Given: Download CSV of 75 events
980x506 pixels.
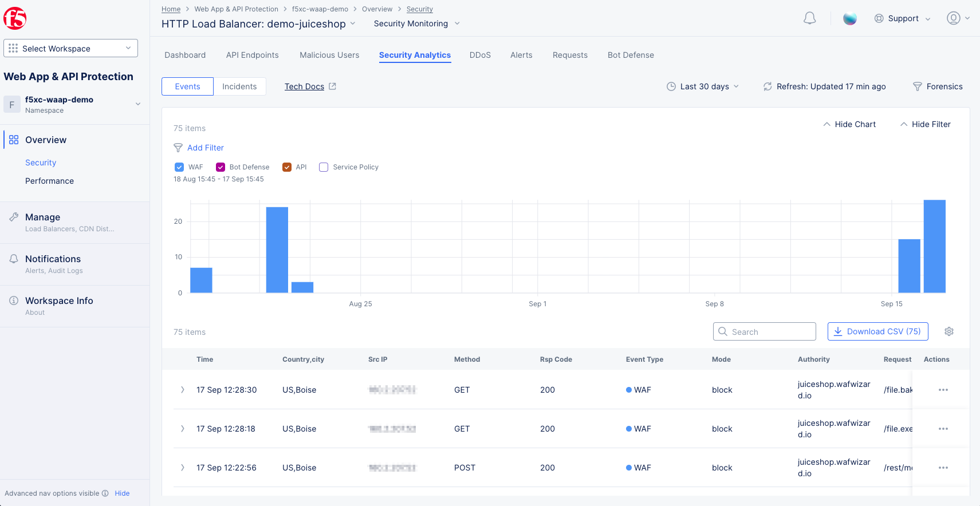Looking at the screenshot, I should click(877, 331).
